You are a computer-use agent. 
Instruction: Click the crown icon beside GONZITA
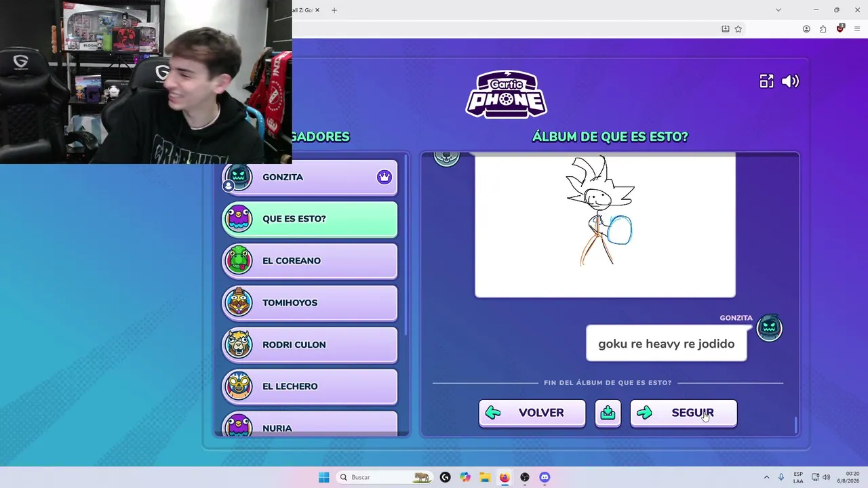[x=384, y=178]
